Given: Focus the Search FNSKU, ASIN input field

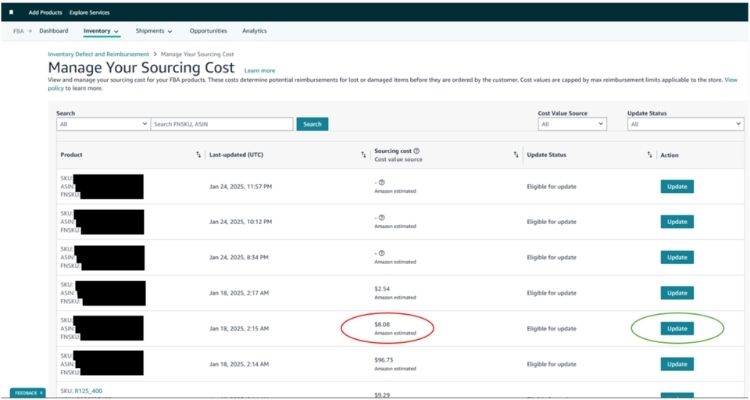Looking at the screenshot, I should click(222, 124).
